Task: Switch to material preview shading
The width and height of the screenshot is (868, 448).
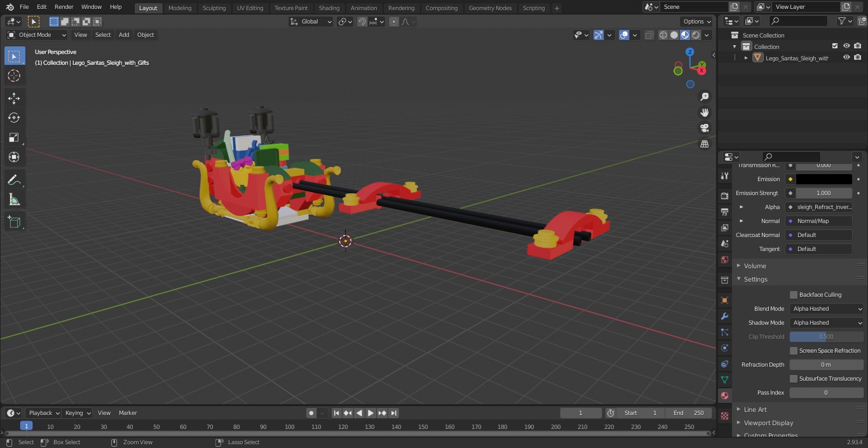Action: point(685,35)
